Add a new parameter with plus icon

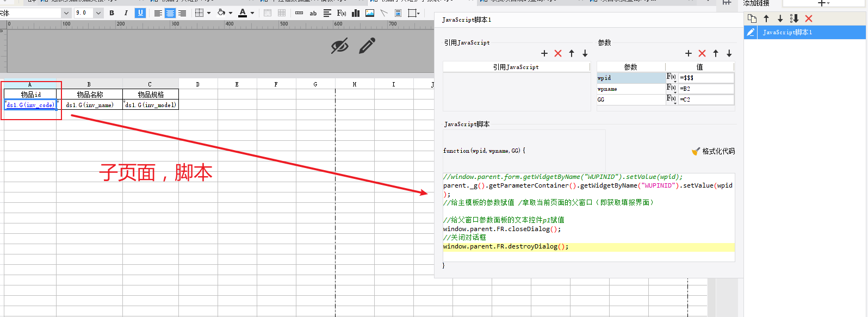pyautogui.click(x=689, y=53)
